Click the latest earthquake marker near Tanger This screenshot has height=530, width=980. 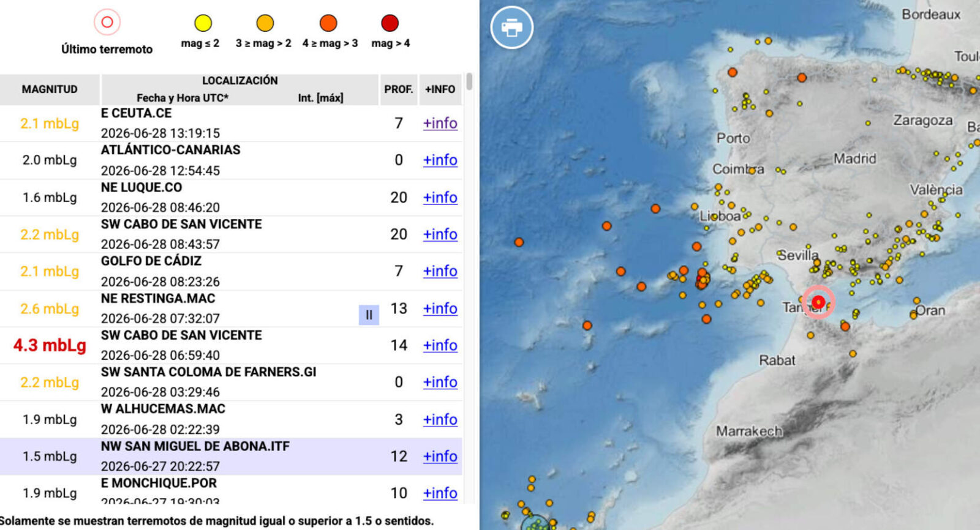pos(818,302)
